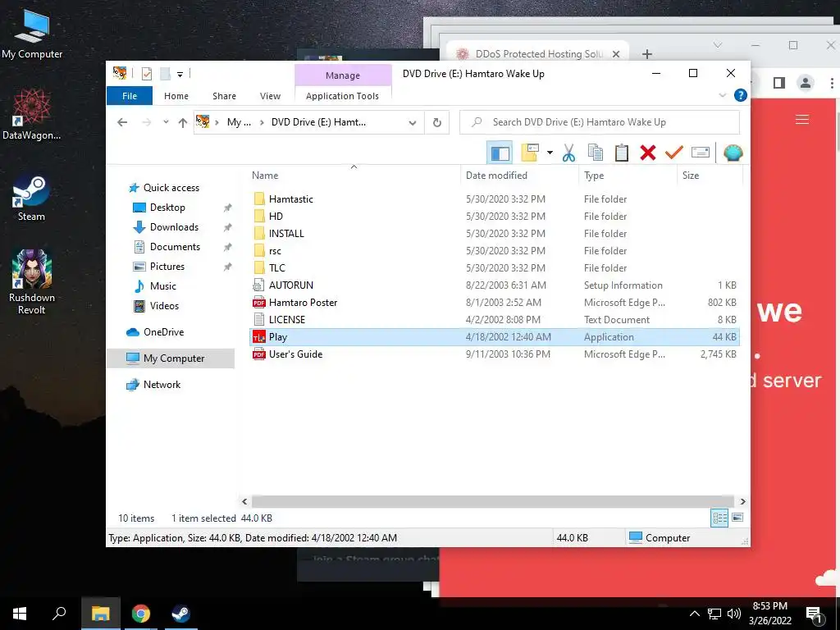Click the 'My ...' breadcrumb in address bar
This screenshot has width=840, height=630.
(239, 122)
